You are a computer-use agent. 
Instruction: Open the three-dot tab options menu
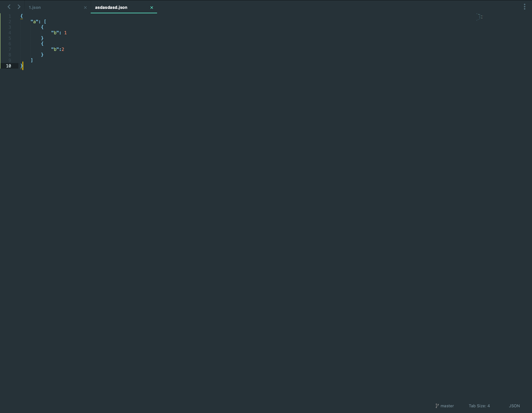coord(524,7)
